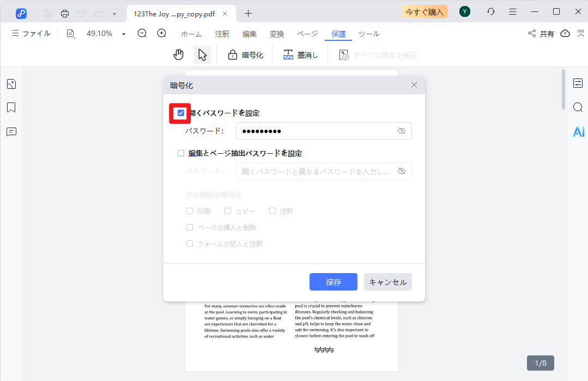Switch to the 注釈 tab
Screen dimensions: 588x381
[x=222, y=34]
